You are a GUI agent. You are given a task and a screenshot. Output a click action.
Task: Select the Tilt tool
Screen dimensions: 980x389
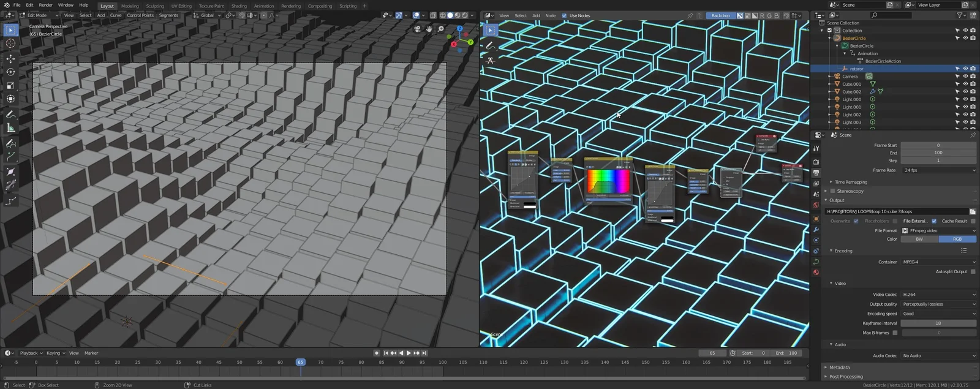pyautogui.click(x=10, y=186)
